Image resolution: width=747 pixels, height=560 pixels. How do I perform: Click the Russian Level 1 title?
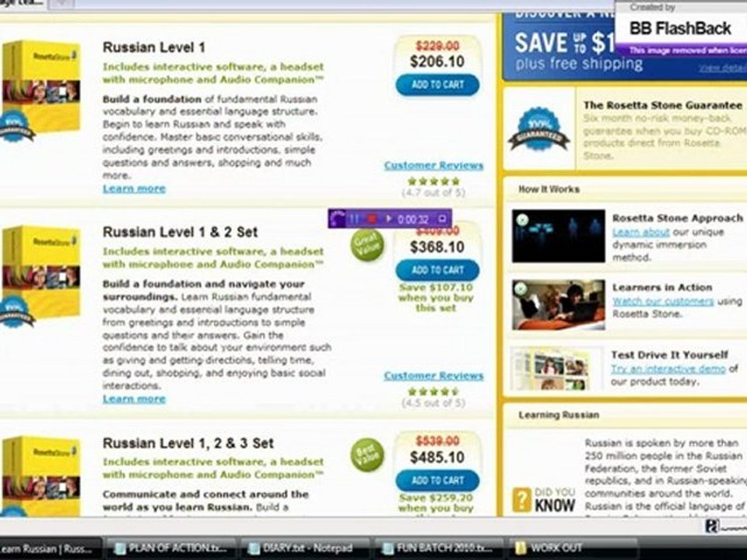[x=154, y=47]
